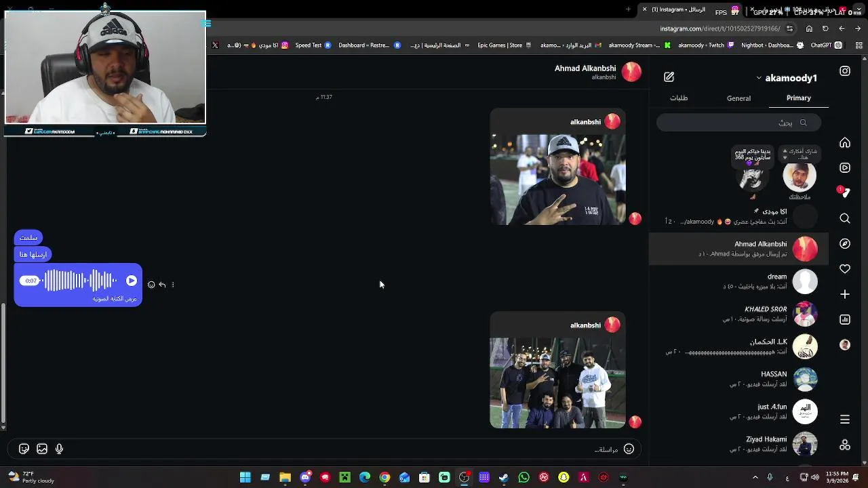Select the Primary inbox tab
The width and height of the screenshot is (868, 488).
pyautogui.click(x=798, y=98)
